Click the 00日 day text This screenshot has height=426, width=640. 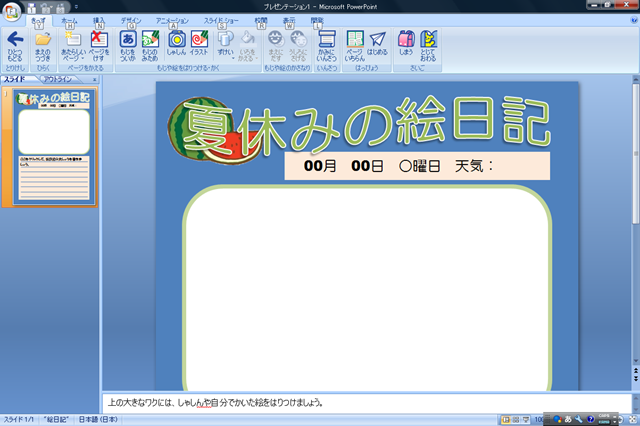point(367,166)
